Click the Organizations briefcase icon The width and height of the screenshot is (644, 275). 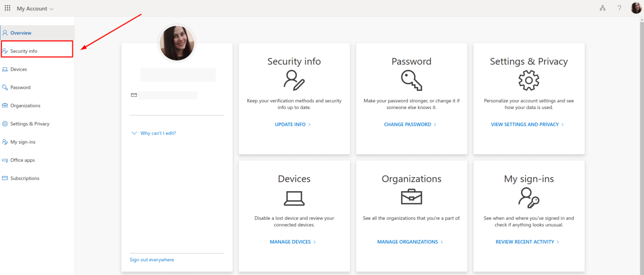tap(411, 197)
